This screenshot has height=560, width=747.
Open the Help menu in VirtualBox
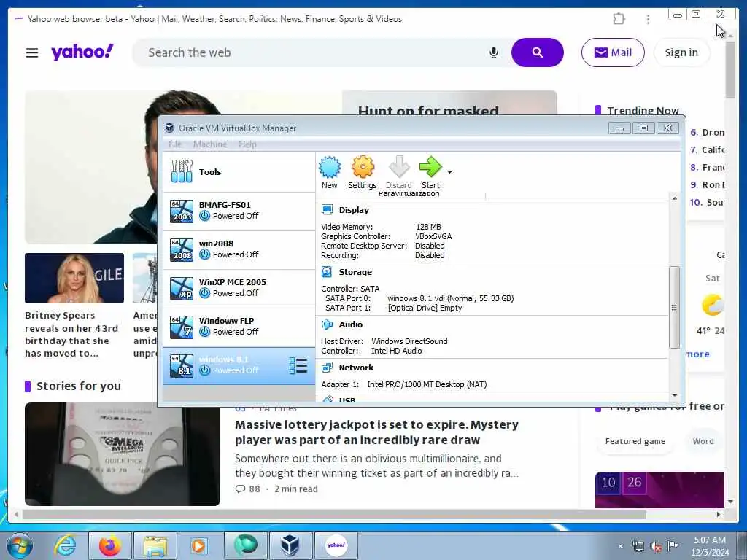point(247,144)
